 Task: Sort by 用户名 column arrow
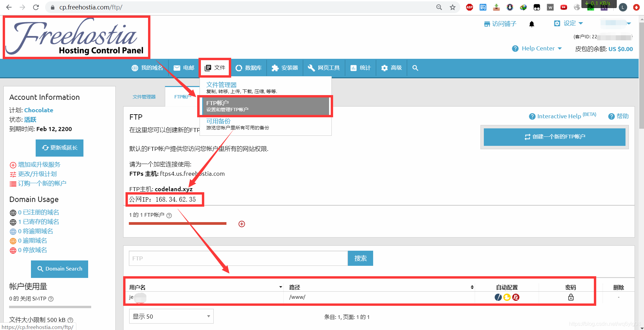tap(281, 287)
